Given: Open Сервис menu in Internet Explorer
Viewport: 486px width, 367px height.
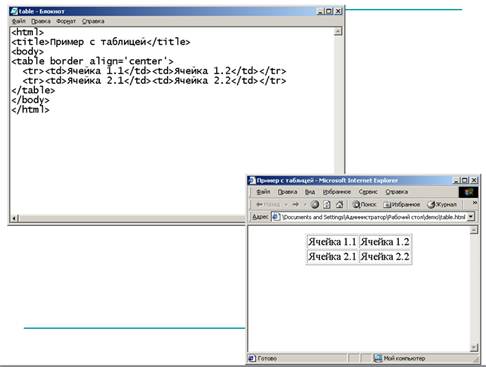Looking at the screenshot, I should [368, 192].
